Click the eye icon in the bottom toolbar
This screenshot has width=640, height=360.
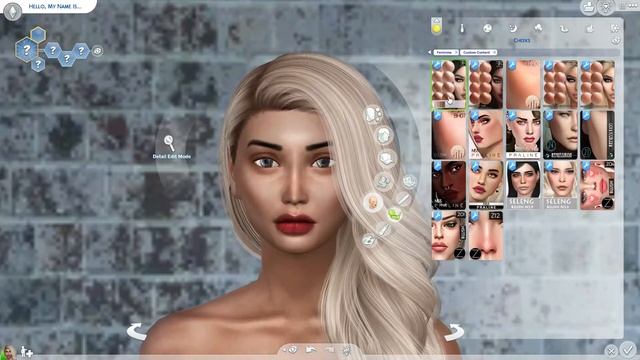tap(292, 350)
